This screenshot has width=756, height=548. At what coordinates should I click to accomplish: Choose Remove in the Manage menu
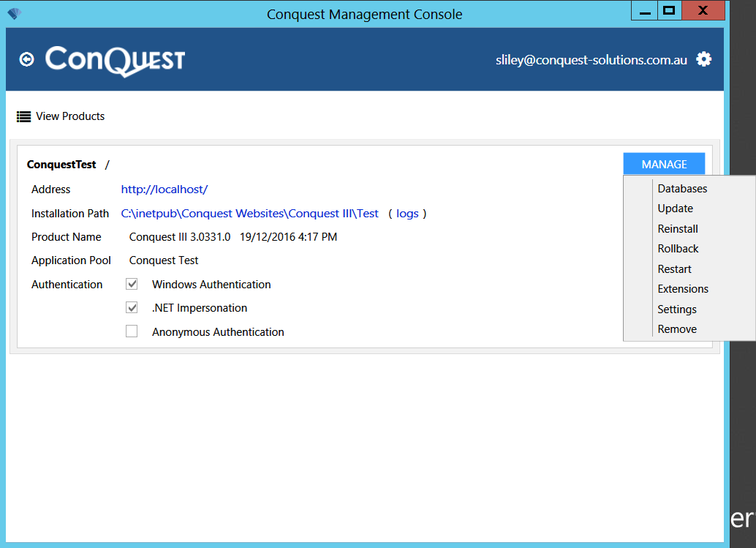point(677,329)
